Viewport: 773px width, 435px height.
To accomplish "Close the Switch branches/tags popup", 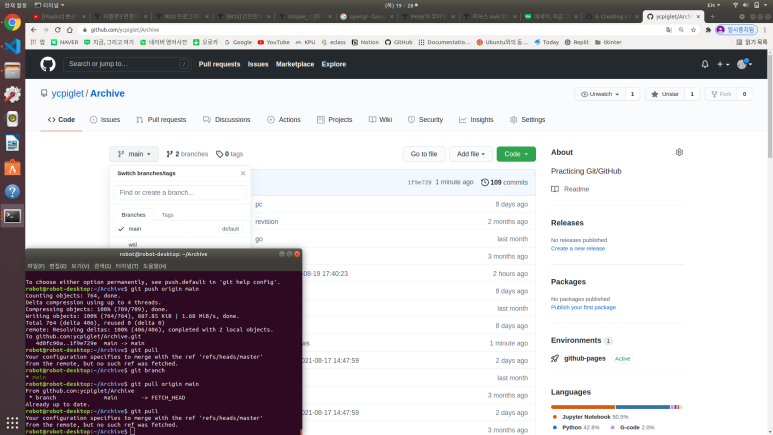I will click(x=243, y=173).
